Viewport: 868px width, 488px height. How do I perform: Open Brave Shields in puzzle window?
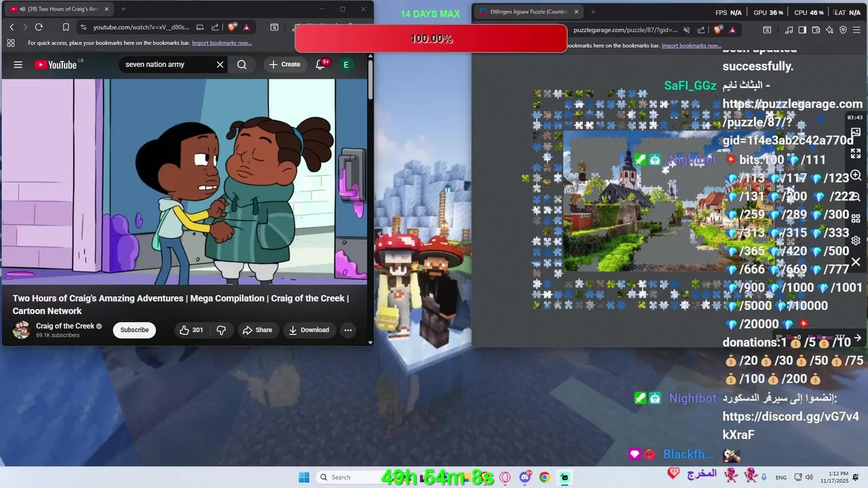[x=718, y=30]
